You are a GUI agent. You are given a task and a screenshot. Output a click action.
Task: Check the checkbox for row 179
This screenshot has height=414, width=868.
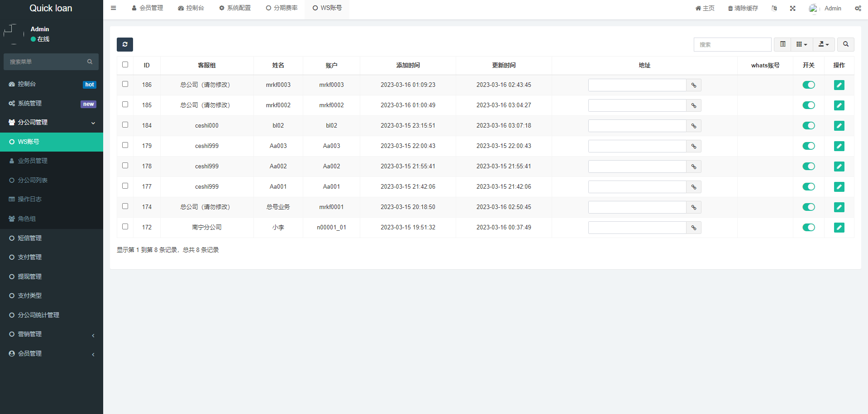click(x=125, y=145)
